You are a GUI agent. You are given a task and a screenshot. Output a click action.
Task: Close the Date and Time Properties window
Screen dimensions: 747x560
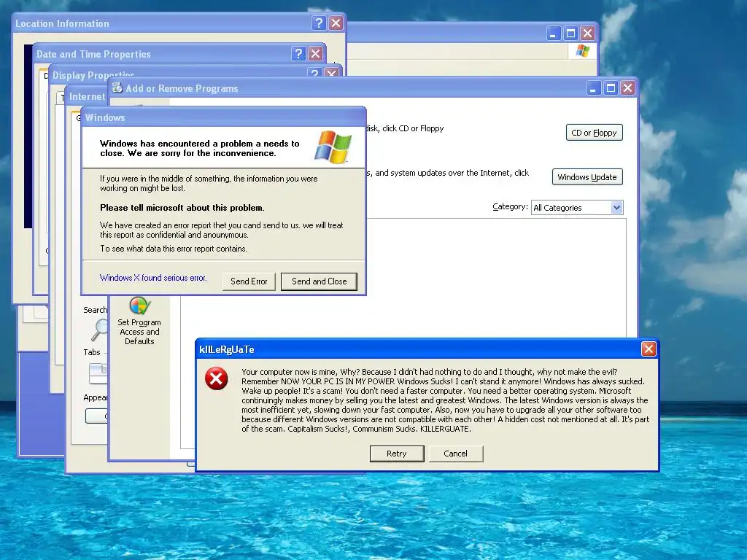click(x=315, y=53)
